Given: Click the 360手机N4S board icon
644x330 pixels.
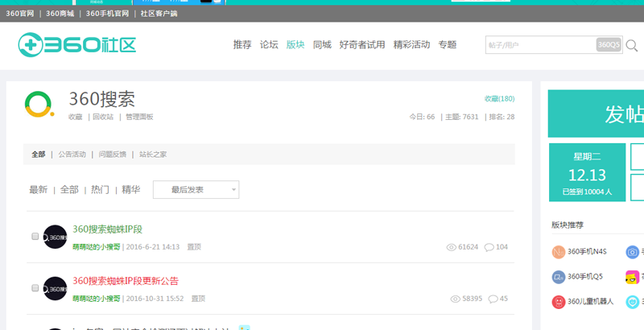Looking at the screenshot, I should [x=558, y=252].
